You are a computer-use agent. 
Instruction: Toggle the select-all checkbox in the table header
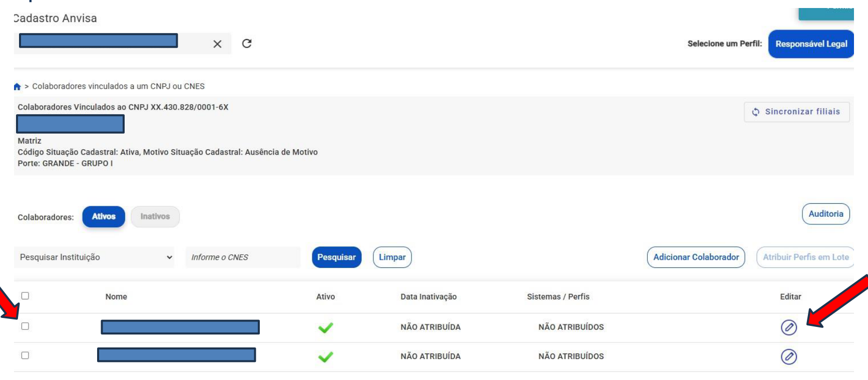tap(25, 296)
